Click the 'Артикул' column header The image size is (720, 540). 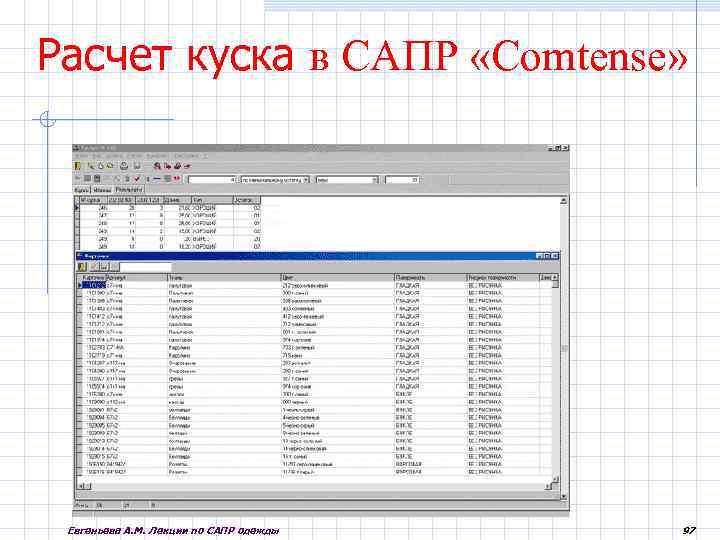click(137, 277)
